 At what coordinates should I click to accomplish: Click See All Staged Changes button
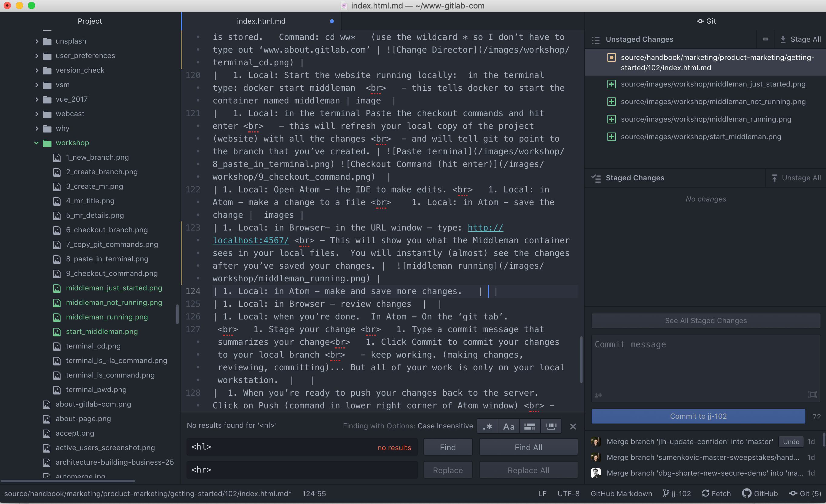coord(706,320)
